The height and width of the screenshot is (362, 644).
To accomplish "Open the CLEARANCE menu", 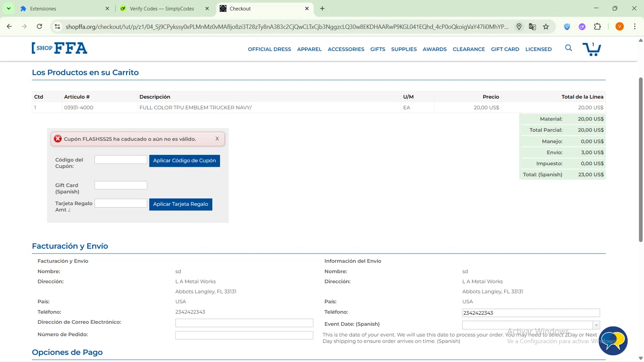I will coord(468,49).
